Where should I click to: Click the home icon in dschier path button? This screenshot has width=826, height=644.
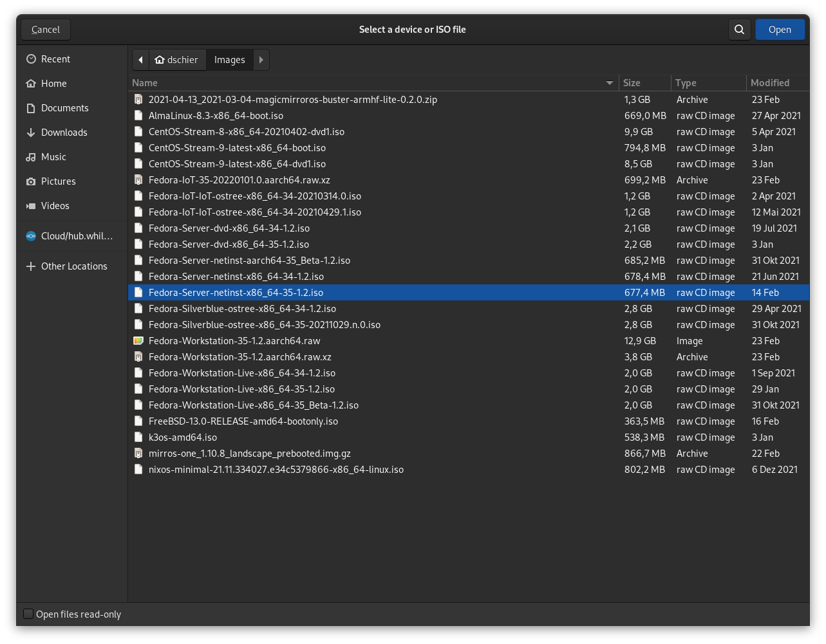coord(160,60)
